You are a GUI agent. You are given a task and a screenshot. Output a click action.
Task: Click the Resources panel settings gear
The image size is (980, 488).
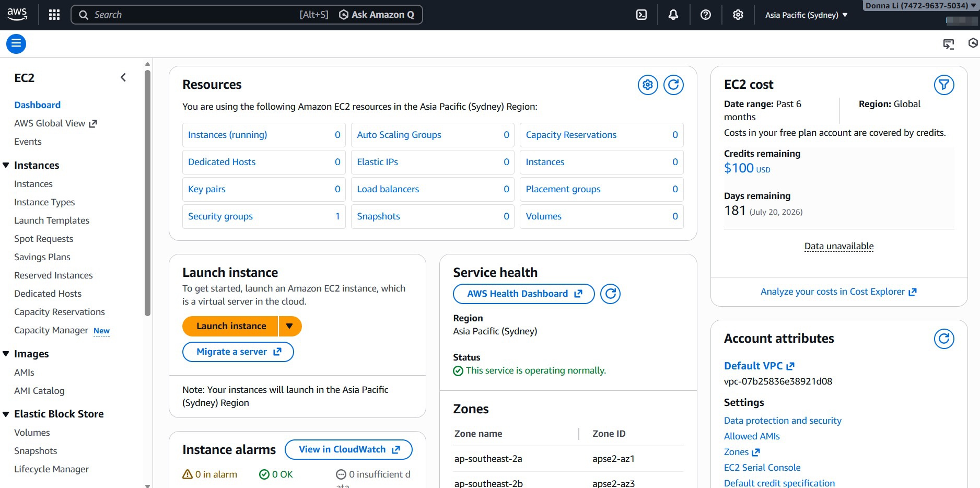coord(648,85)
